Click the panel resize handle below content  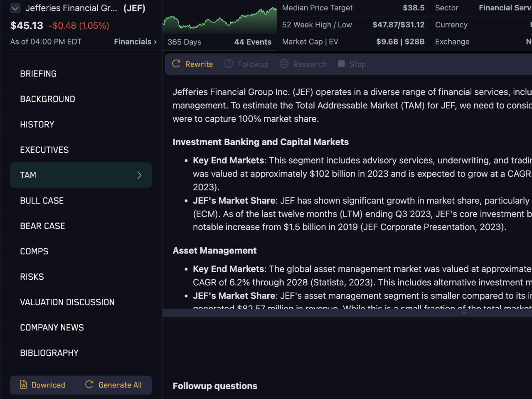click(464, 313)
